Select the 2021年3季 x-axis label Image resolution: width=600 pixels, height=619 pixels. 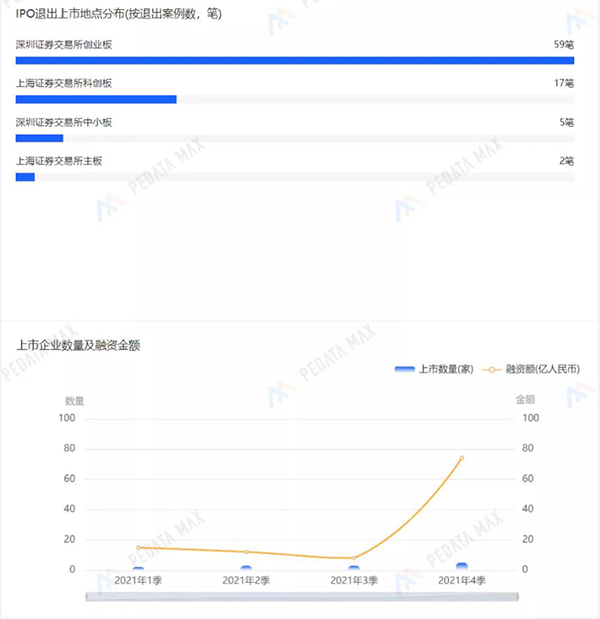point(354,580)
